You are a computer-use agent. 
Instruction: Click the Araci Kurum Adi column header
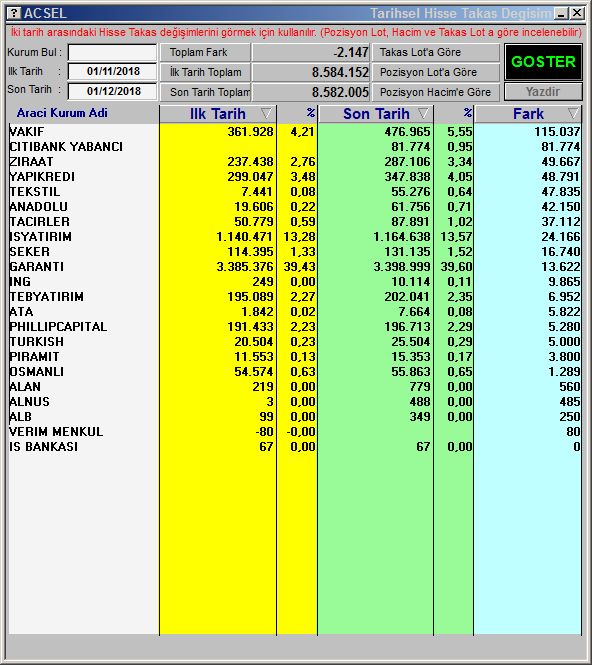click(62, 113)
